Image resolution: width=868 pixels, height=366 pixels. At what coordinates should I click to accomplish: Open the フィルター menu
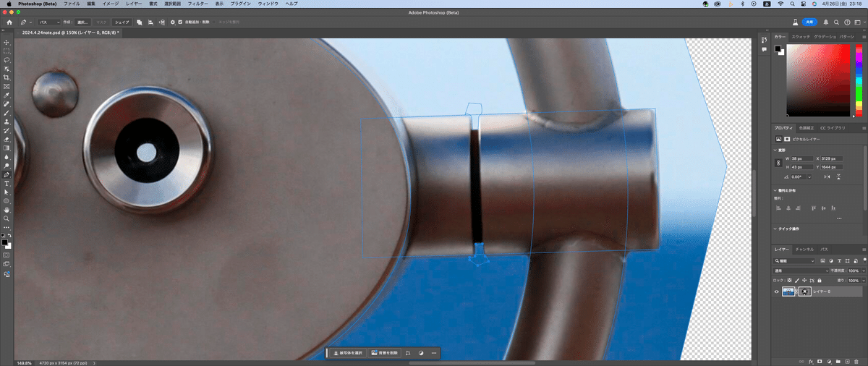click(198, 4)
